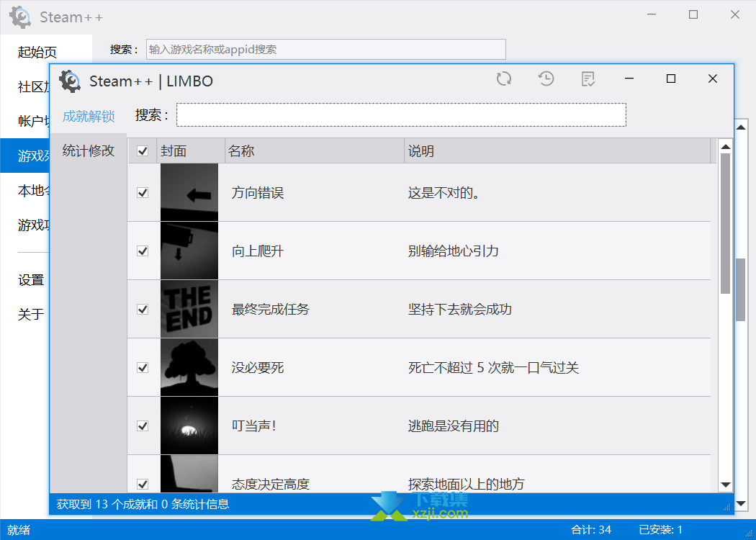
Task: Select the 向上爬升 achievement cover image
Action: (x=189, y=251)
